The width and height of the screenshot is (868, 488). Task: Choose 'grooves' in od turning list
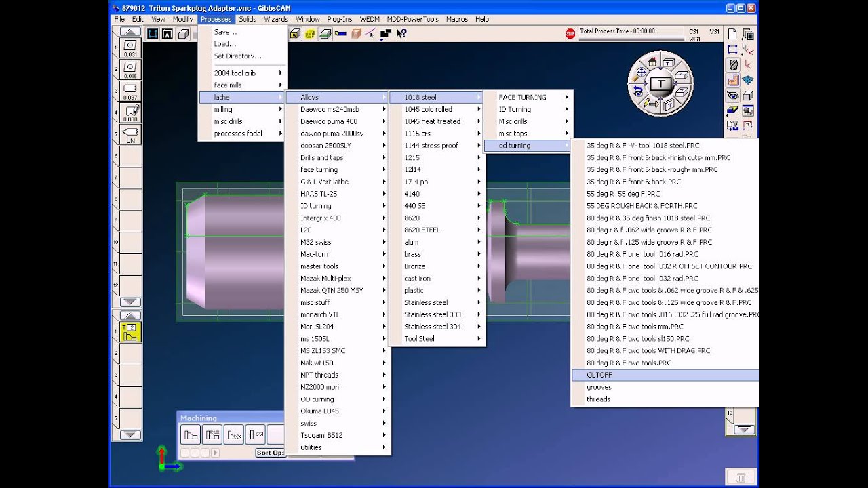pos(665,387)
